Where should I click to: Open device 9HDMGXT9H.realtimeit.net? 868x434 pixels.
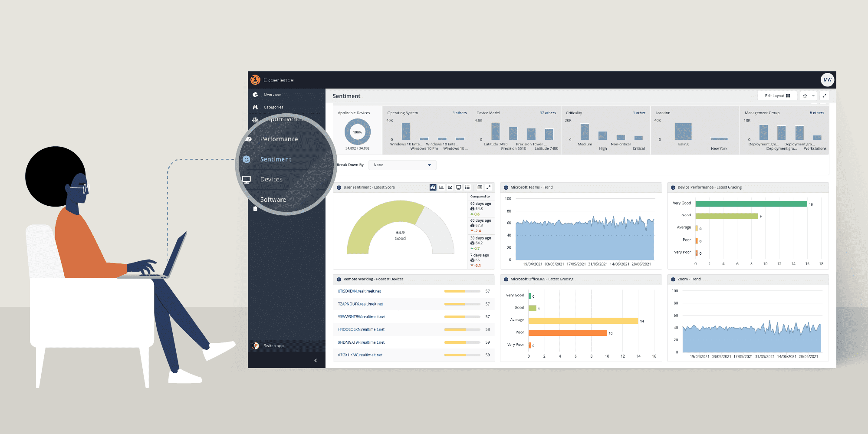tap(361, 342)
